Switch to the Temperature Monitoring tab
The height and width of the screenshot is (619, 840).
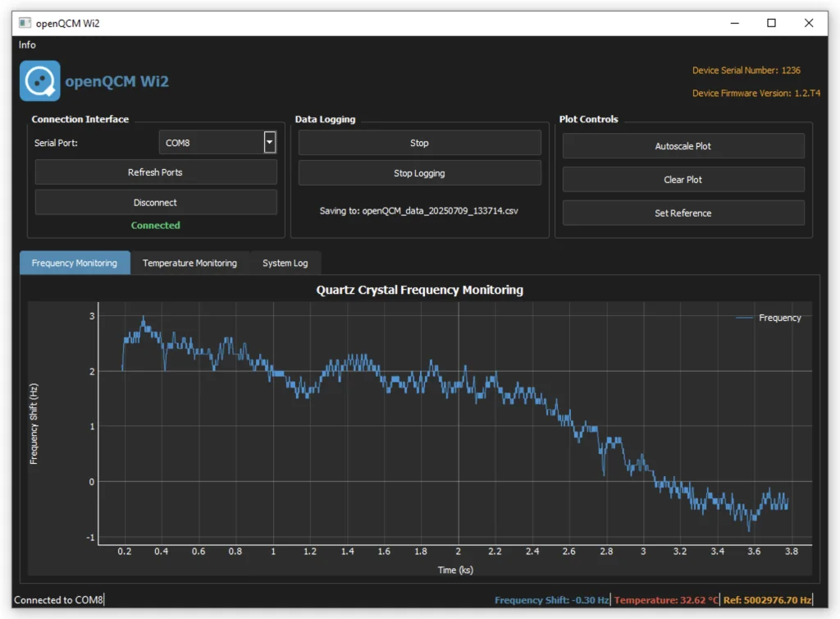[189, 264]
